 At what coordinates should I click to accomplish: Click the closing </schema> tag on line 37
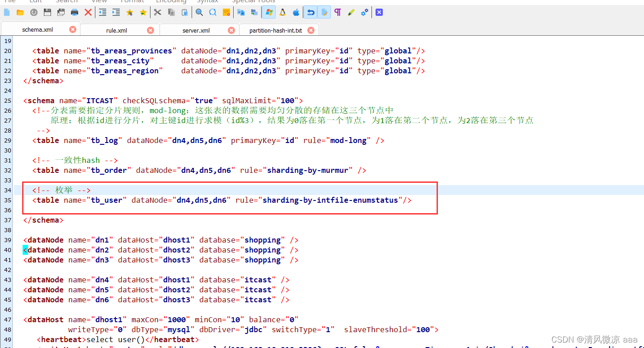click(43, 220)
